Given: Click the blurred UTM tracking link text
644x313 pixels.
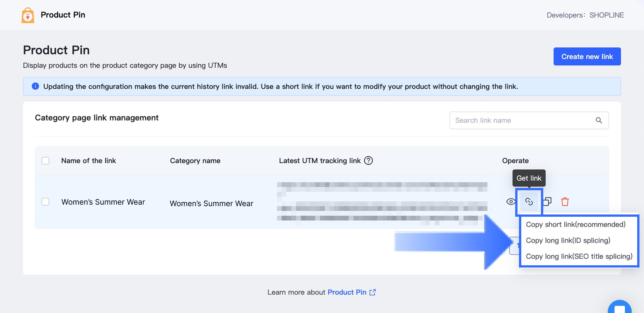Looking at the screenshot, I should pos(382,202).
